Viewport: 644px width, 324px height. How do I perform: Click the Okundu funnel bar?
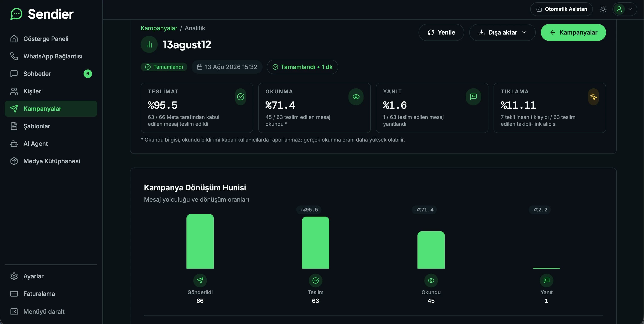(x=431, y=250)
